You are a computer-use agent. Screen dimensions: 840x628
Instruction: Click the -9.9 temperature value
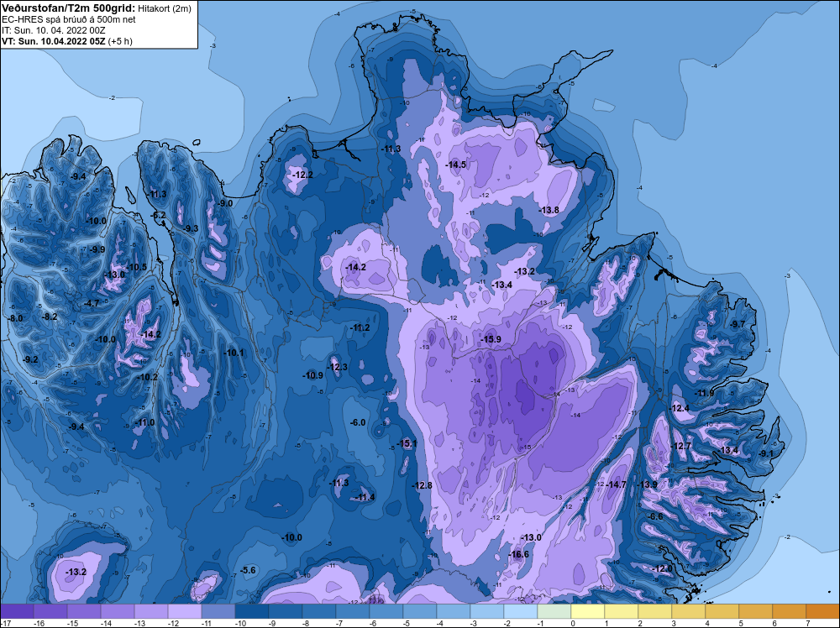[97, 249]
